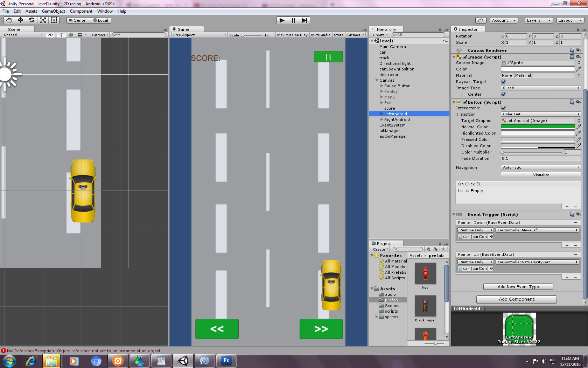Open Canvas Renderer settings gear

579,50
